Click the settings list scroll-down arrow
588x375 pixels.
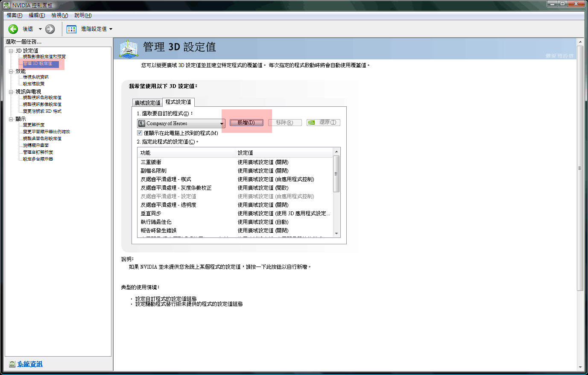point(336,234)
